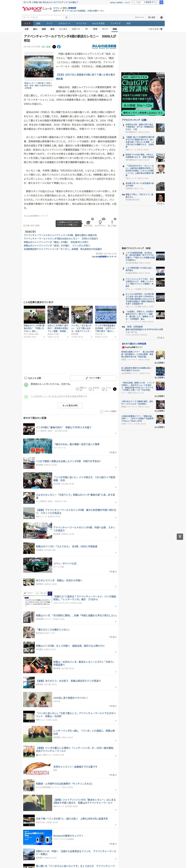Image resolution: width=186 pixels, height=868 pixels.
Task: Click もっと見る(2件) comments button
Action: (70, 405)
